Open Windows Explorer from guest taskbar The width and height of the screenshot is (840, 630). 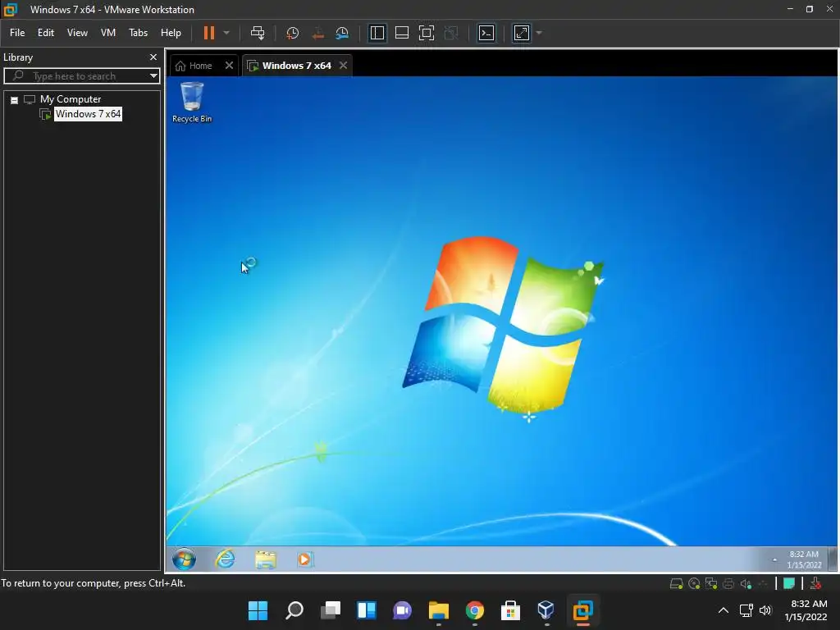265,559
